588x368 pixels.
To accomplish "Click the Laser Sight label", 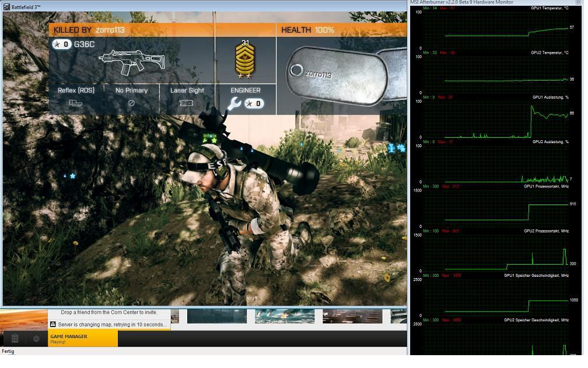I will (x=187, y=91).
